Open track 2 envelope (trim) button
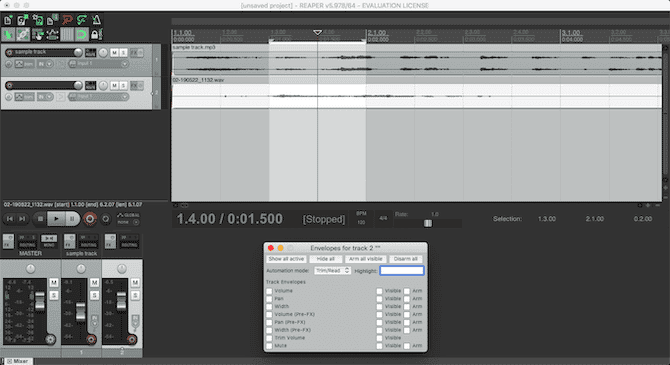Image resolution: width=670 pixels, height=365 pixels. 25,97
